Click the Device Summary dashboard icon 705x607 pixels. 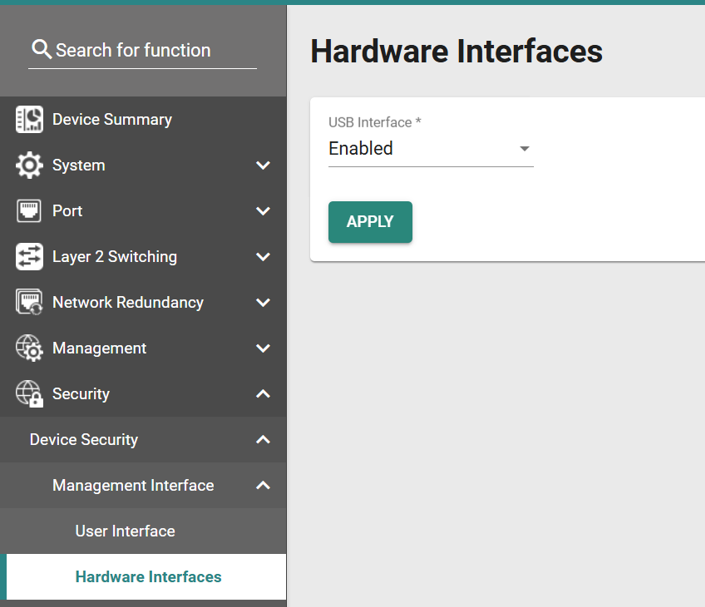click(x=29, y=119)
